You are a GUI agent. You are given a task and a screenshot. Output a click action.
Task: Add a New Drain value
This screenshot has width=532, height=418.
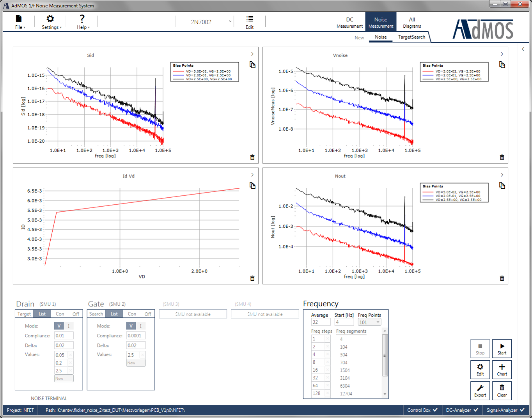coord(64,378)
